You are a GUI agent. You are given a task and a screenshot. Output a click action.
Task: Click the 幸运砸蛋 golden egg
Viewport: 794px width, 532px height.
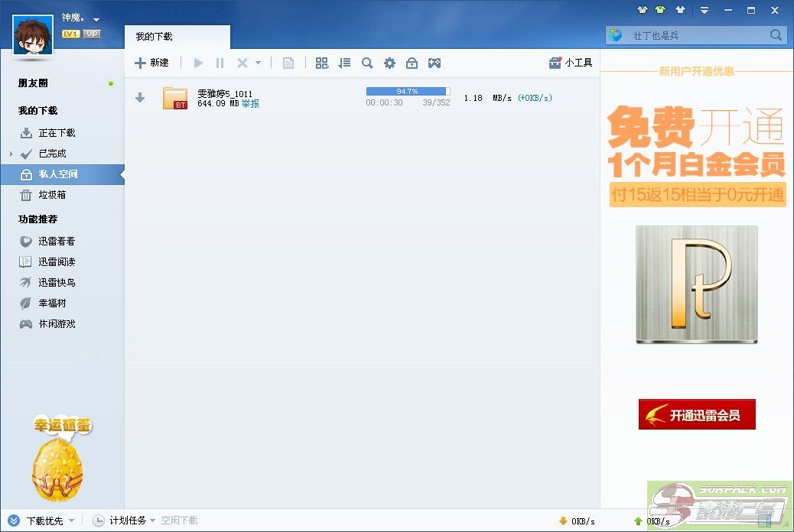click(x=58, y=469)
